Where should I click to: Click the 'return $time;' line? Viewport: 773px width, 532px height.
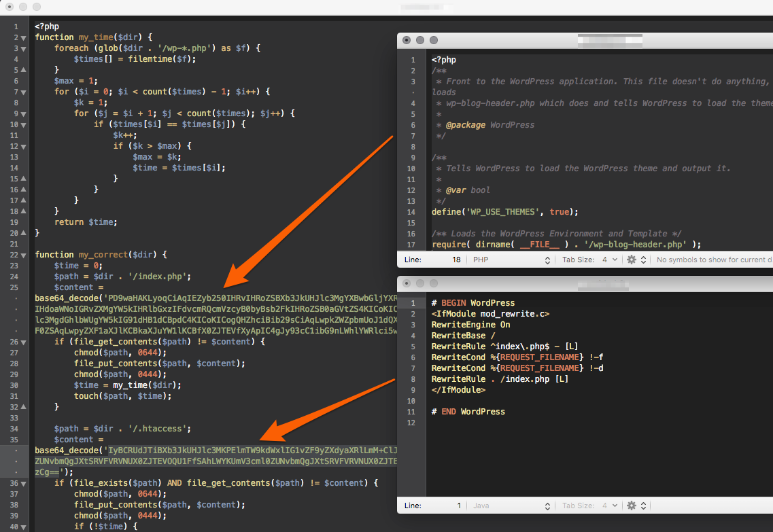[x=86, y=222]
